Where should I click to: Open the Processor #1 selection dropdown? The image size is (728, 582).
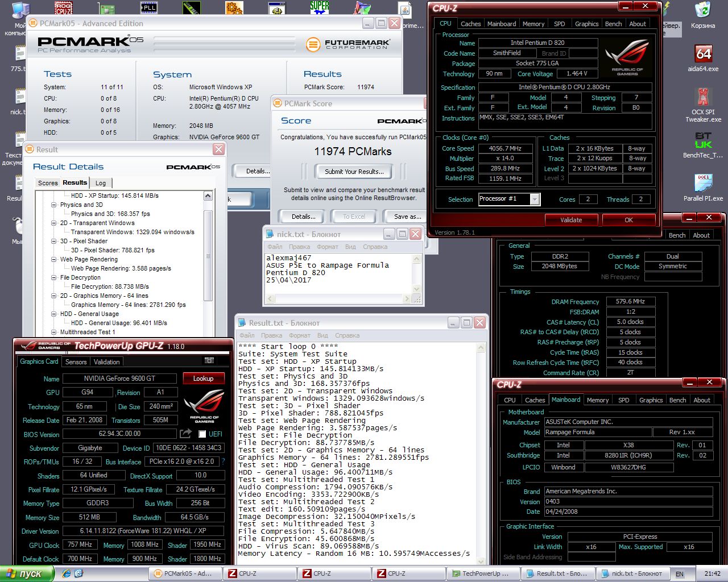point(535,199)
